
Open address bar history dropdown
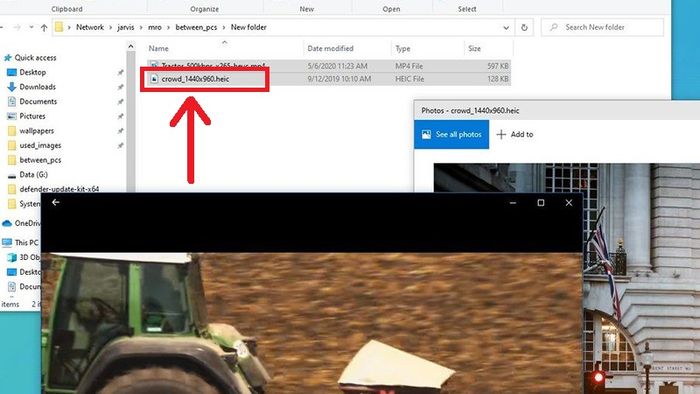tap(506, 28)
